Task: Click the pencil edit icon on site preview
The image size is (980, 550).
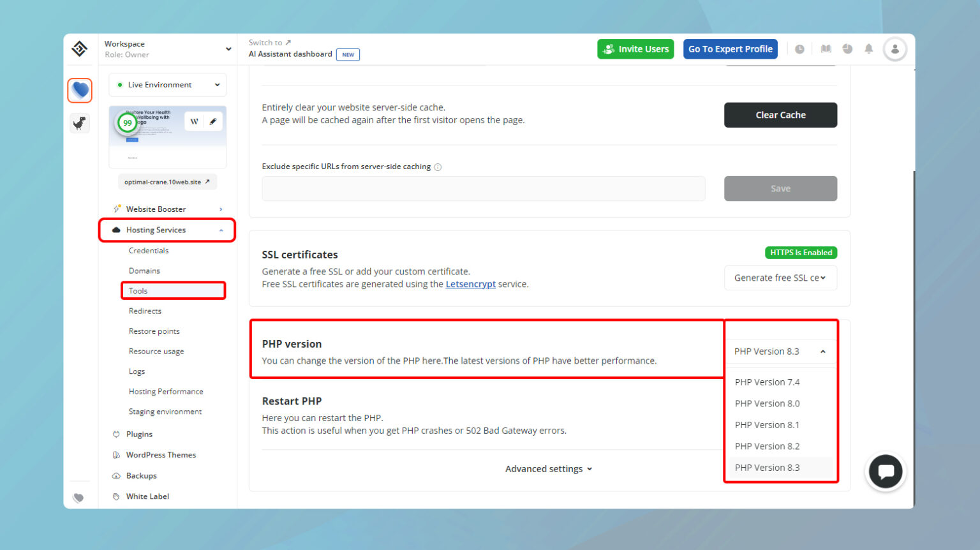Action: click(x=213, y=121)
